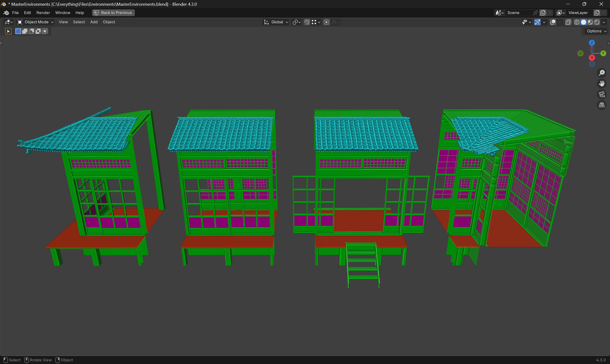Click the Scene name field

pyautogui.click(x=518, y=13)
